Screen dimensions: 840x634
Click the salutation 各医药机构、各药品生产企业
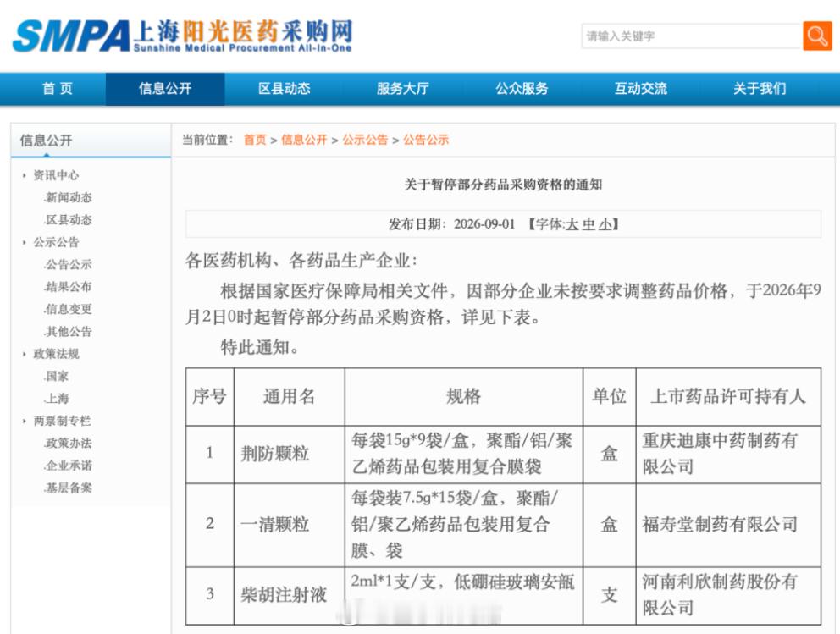[x=301, y=261]
